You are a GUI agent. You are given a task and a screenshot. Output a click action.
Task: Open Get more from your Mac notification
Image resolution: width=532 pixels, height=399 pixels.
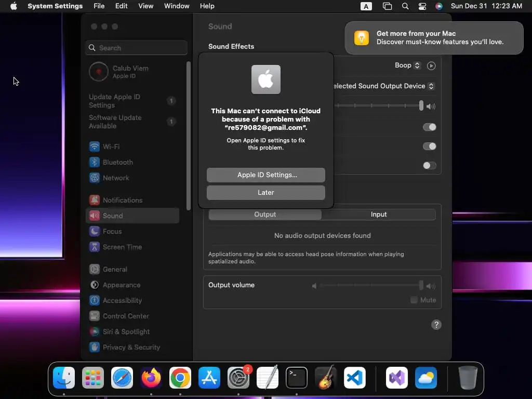point(434,38)
